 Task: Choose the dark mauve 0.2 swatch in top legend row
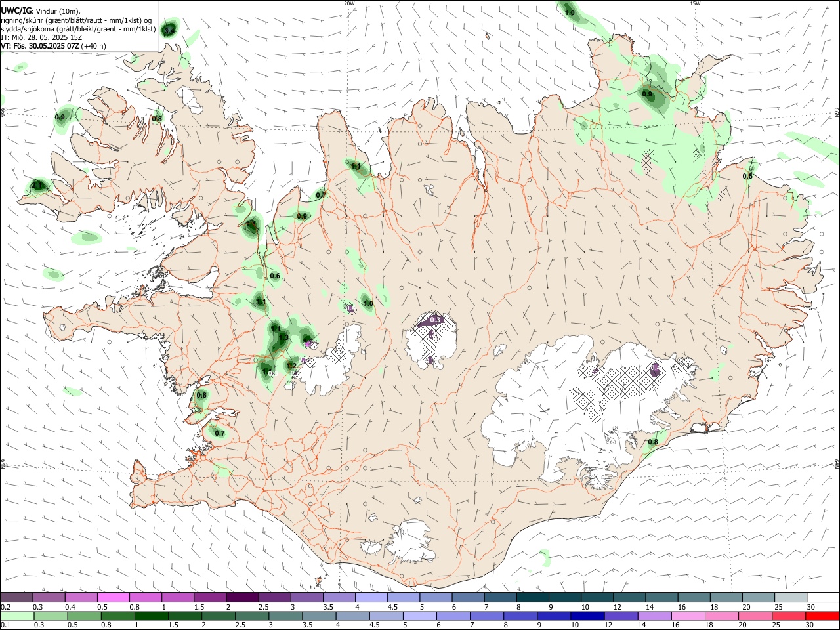[x=17, y=597]
